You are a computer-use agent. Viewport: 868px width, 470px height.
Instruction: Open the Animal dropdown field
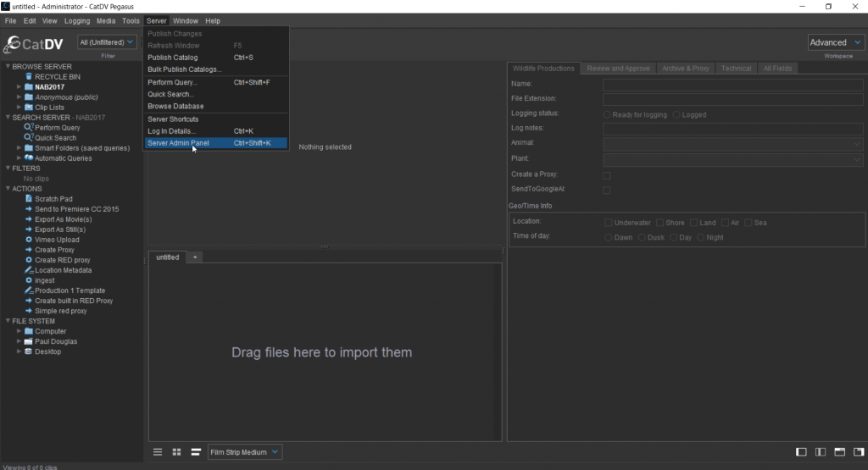[732, 144]
